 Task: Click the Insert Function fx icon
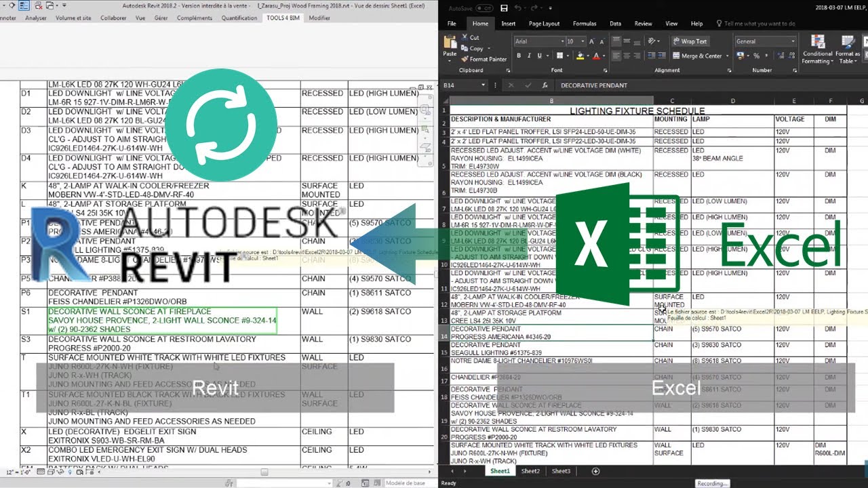click(x=545, y=85)
